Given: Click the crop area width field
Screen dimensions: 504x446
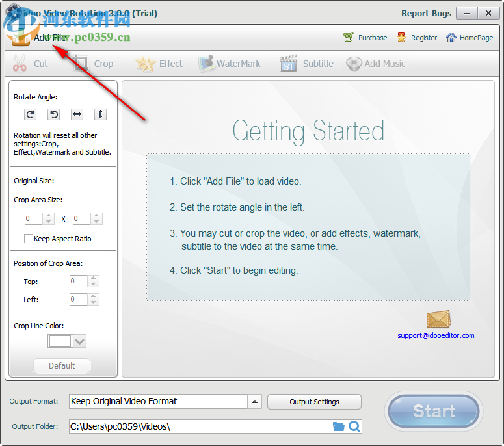Looking at the screenshot, I should coord(34,219).
